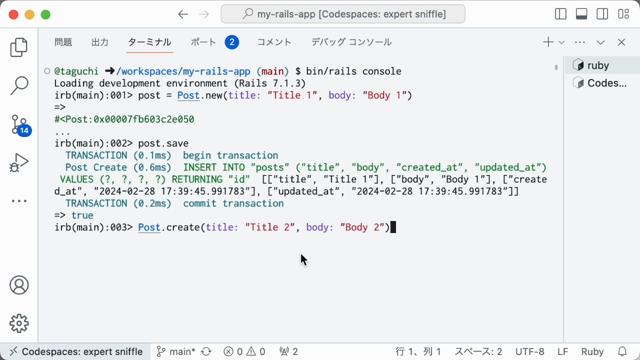Open the terminal panel more actions menu
The image size is (640, 360).
coord(580,42)
